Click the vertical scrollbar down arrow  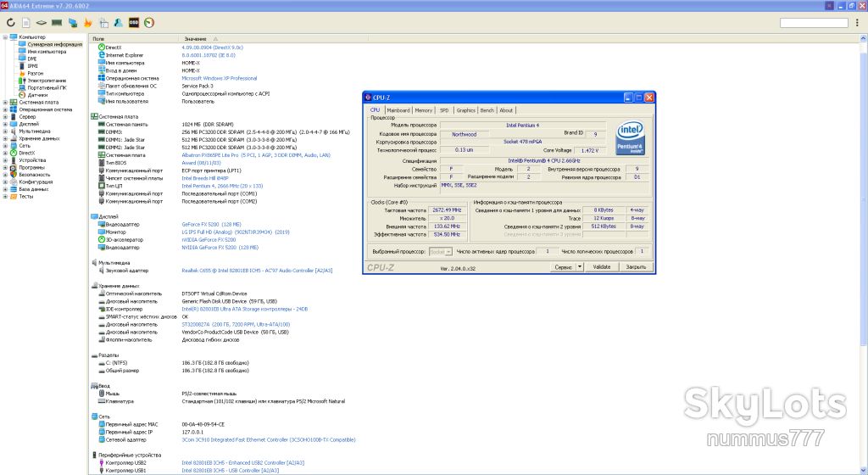(x=864, y=471)
